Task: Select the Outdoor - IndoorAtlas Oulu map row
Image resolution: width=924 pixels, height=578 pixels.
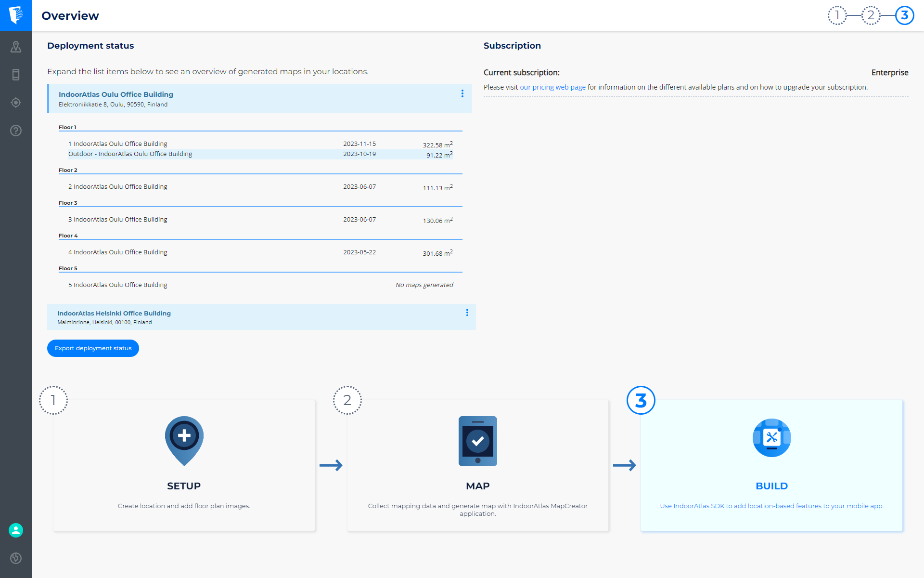Action: pos(130,154)
